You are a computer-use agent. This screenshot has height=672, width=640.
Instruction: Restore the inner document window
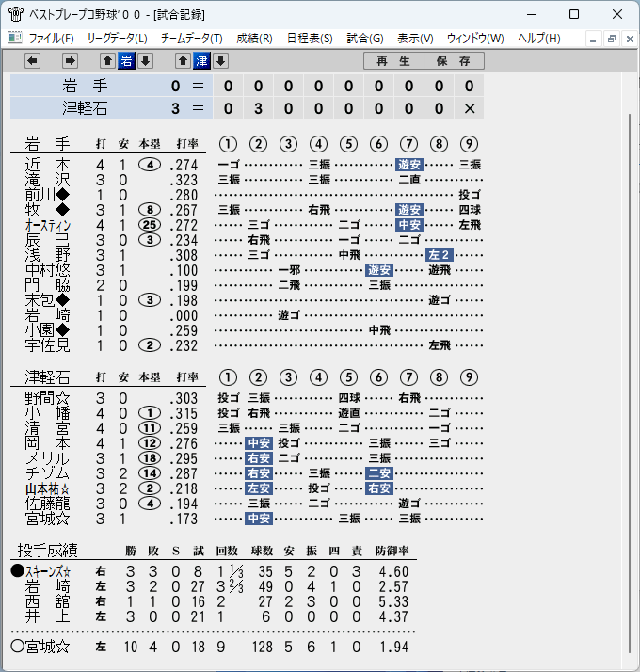click(611, 39)
